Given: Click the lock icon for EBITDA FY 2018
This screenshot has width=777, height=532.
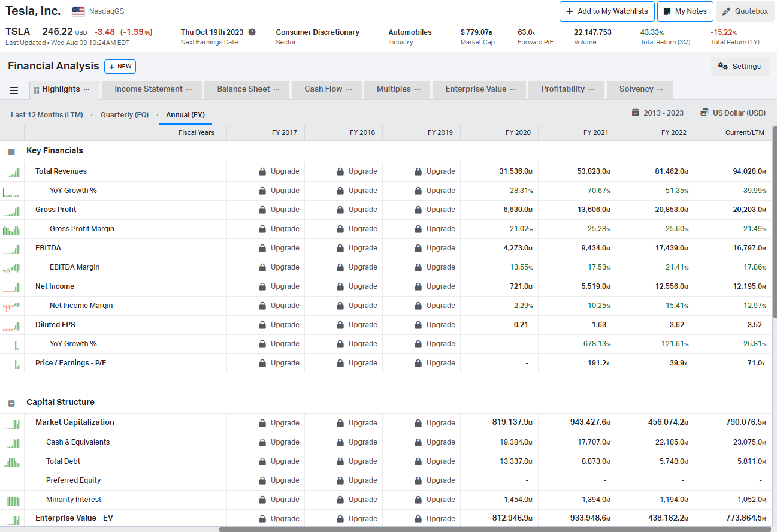Looking at the screenshot, I should pyautogui.click(x=340, y=248).
